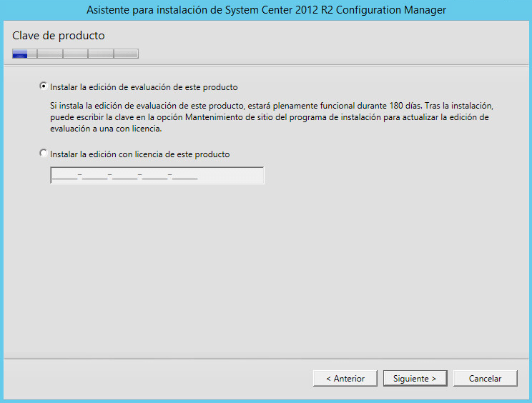
Task: Click the filled first progress bar segment
Action: (x=20, y=53)
